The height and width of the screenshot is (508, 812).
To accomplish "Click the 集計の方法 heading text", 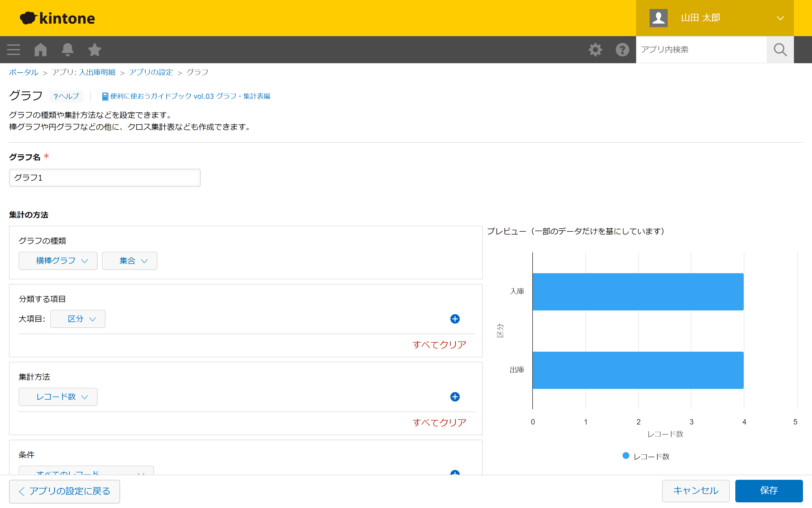I will (x=29, y=215).
